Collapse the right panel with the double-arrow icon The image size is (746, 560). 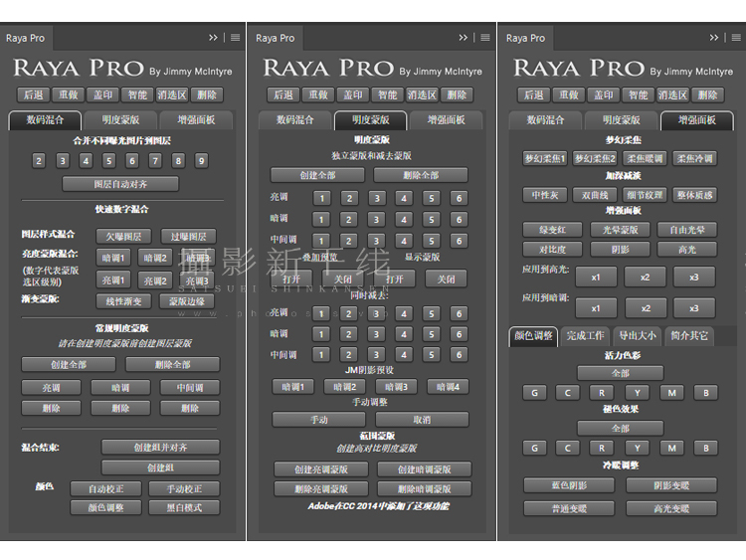click(x=714, y=38)
